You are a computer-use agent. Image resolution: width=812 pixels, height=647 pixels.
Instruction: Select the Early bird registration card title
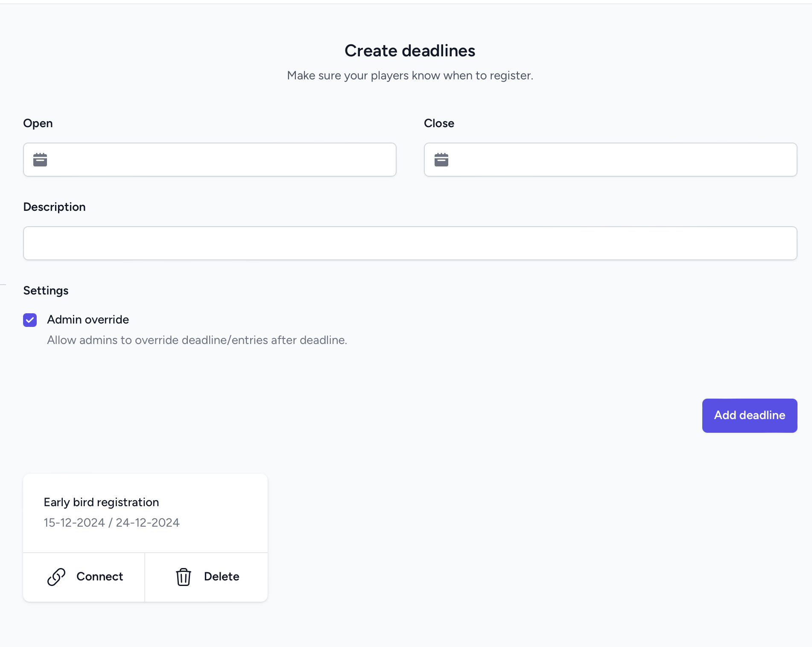coord(101,502)
